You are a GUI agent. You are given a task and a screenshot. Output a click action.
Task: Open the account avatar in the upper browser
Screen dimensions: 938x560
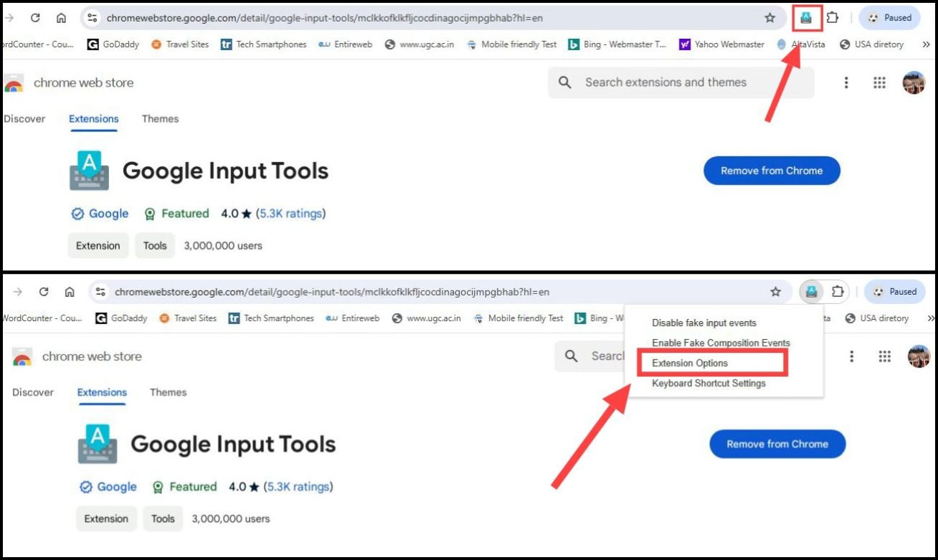pyautogui.click(x=914, y=82)
